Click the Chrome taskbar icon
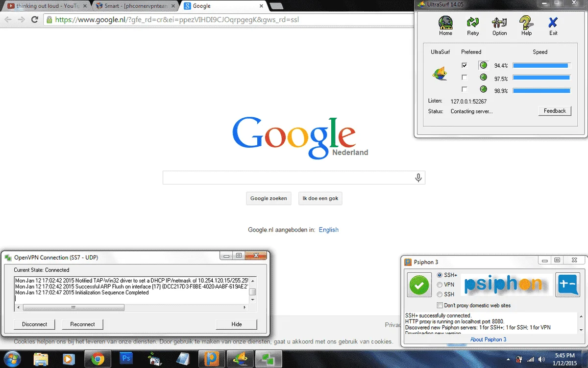The height and width of the screenshot is (368, 588). 98,359
